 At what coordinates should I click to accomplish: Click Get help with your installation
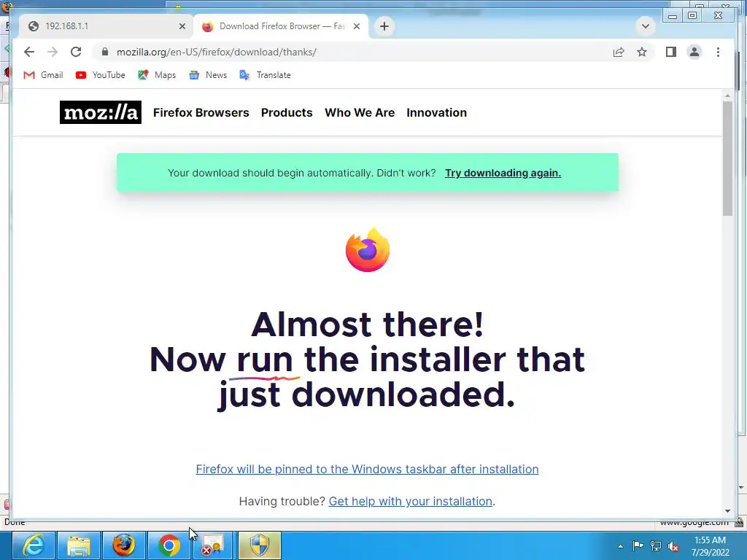[x=410, y=502]
